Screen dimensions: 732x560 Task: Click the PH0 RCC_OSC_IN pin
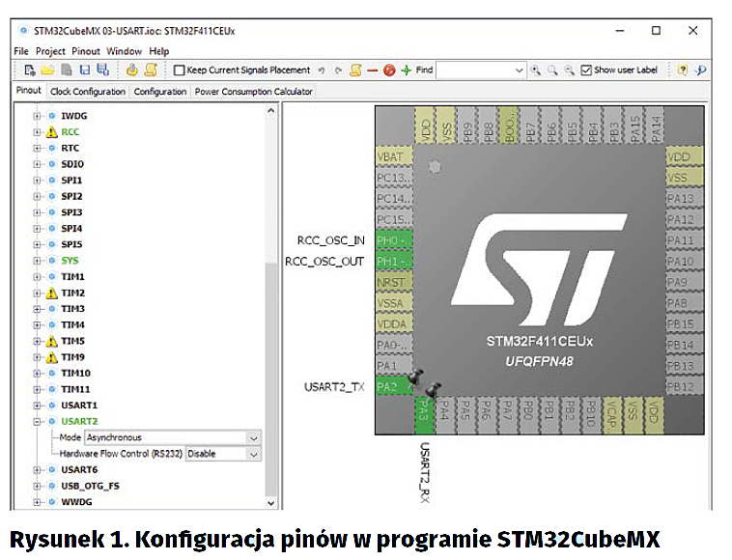pyautogui.click(x=392, y=240)
